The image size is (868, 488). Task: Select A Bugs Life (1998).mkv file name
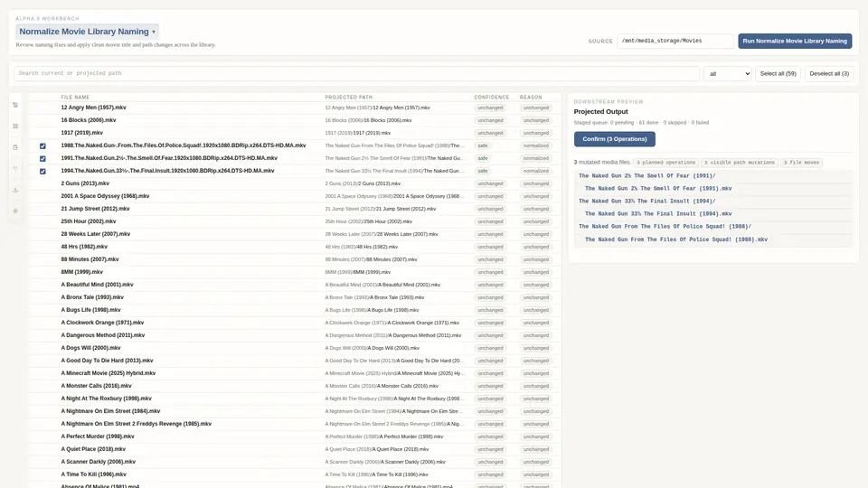click(90, 310)
